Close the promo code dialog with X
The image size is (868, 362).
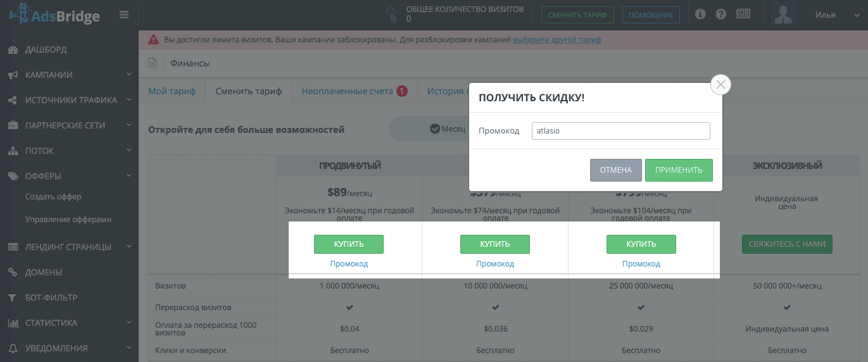tap(720, 85)
